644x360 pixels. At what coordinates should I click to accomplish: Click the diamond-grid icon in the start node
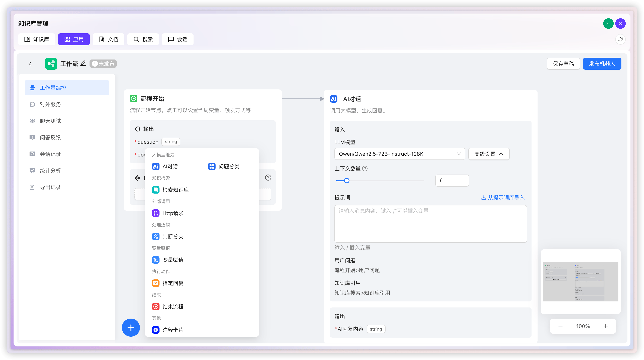pos(137,178)
